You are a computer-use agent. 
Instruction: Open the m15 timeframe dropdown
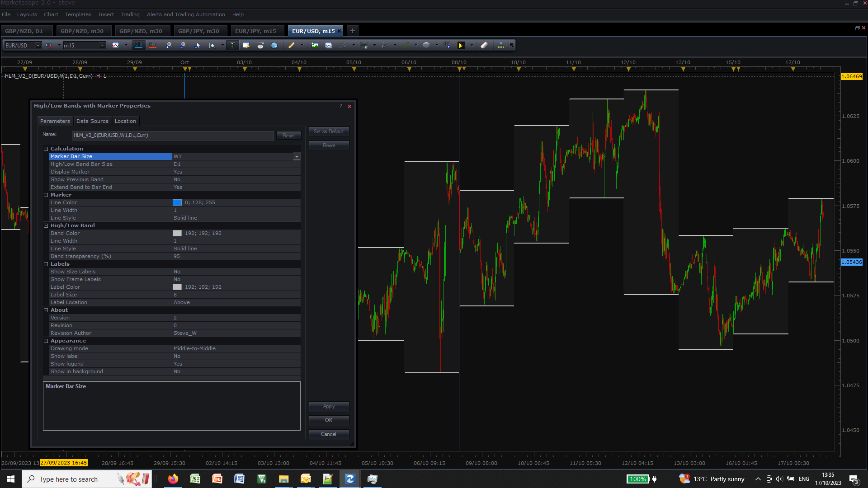pyautogui.click(x=103, y=45)
